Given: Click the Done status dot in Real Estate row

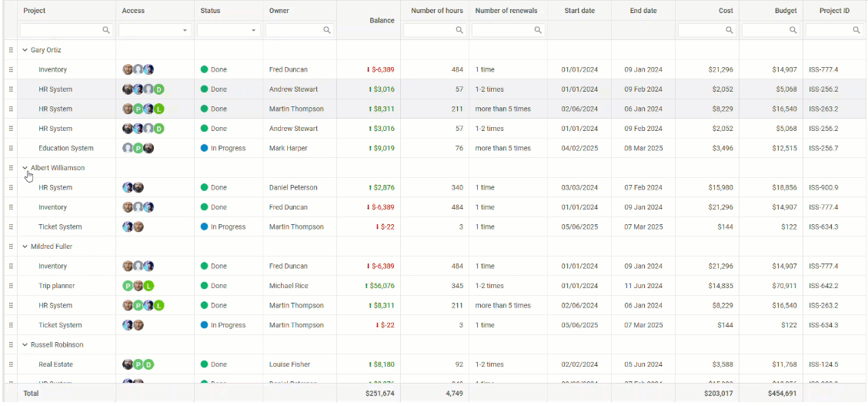Looking at the screenshot, I should 204,364.
